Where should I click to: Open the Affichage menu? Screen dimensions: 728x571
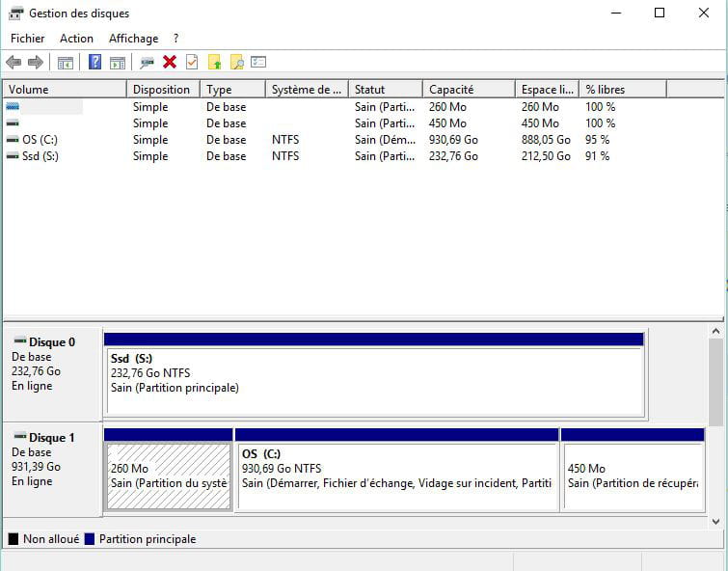[133, 39]
